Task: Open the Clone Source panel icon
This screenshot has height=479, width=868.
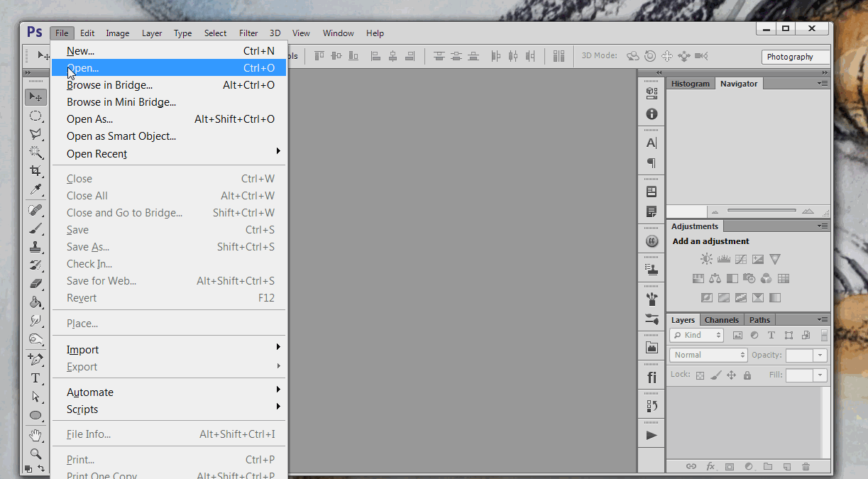Action: click(652, 269)
